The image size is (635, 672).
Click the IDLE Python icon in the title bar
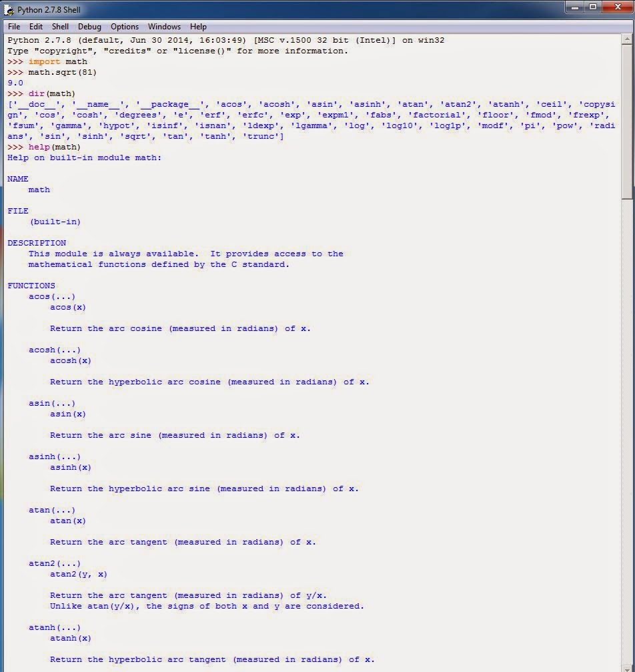pos(9,9)
